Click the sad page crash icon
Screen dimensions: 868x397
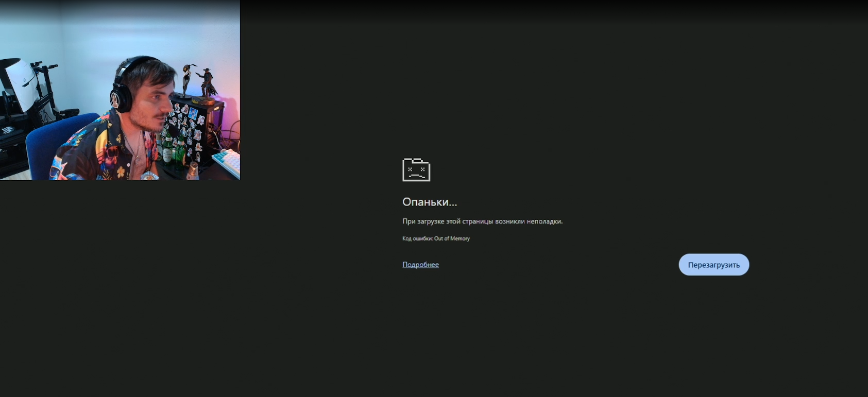tap(416, 170)
